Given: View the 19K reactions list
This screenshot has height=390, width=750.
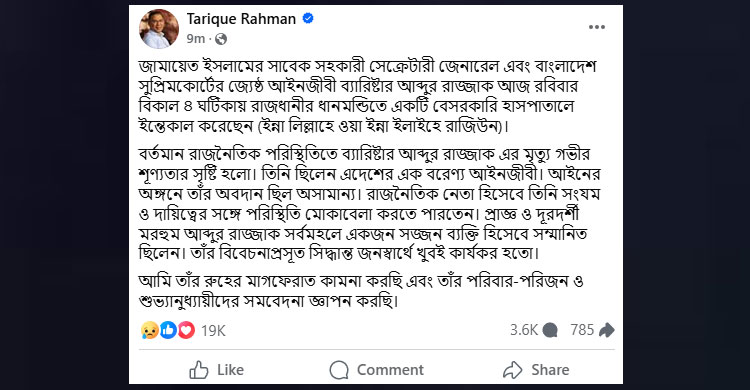Looking at the screenshot, I should pos(213,331).
